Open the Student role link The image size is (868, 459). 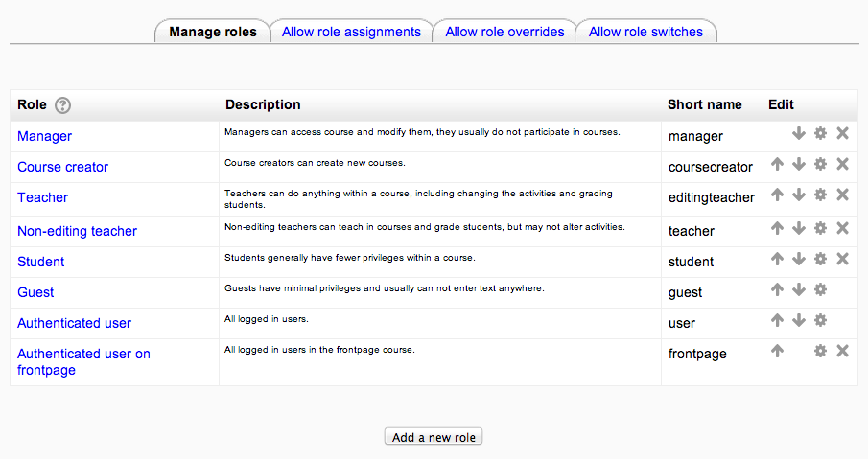coord(41,262)
